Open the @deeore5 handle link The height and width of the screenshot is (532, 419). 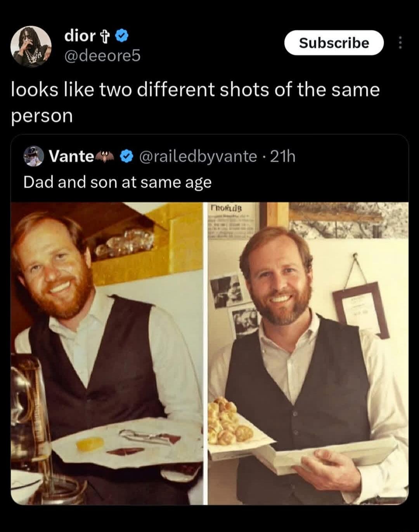tap(102, 56)
